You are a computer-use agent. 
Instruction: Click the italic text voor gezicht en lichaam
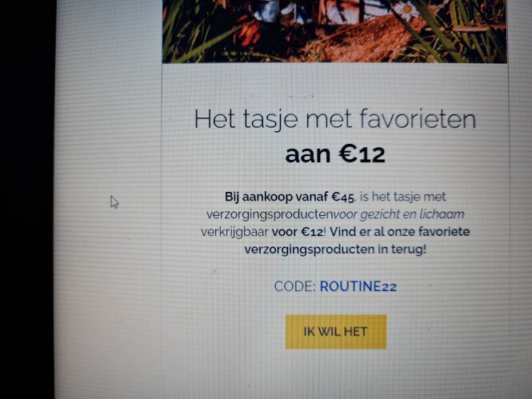tap(398, 214)
